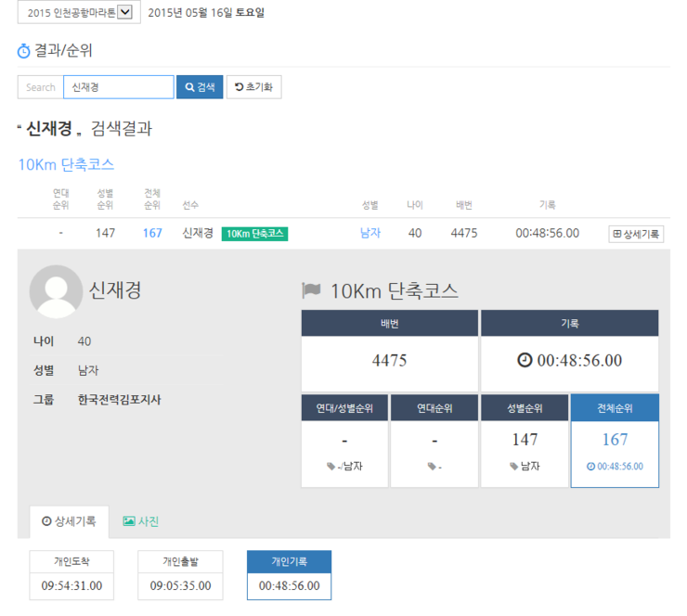Expand details with 상세기록 button
This screenshot has height=616, width=687.
(636, 234)
